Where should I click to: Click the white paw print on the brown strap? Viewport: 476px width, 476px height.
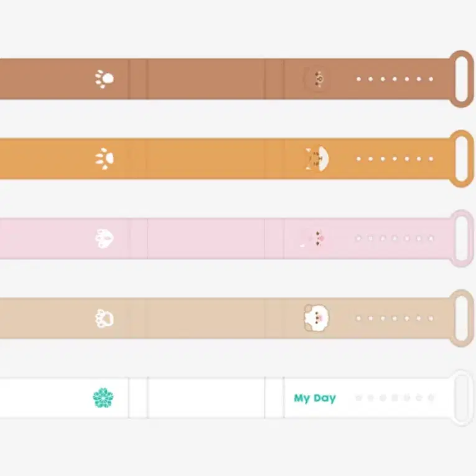[104, 79]
